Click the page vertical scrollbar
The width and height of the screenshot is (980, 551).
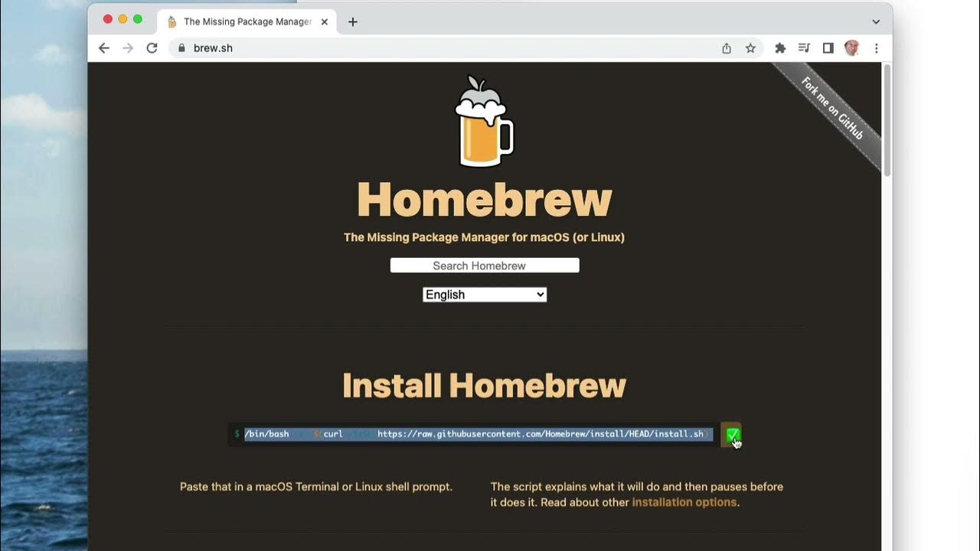(887, 120)
